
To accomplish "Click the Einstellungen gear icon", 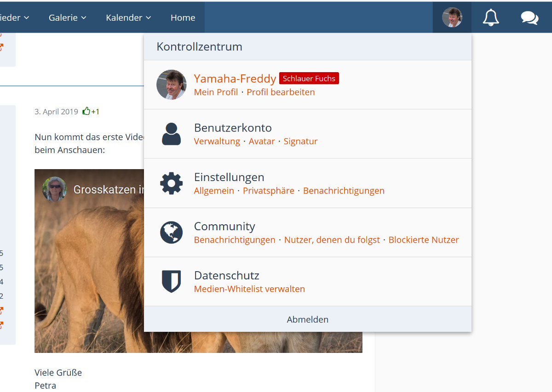I will tap(171, 183).
